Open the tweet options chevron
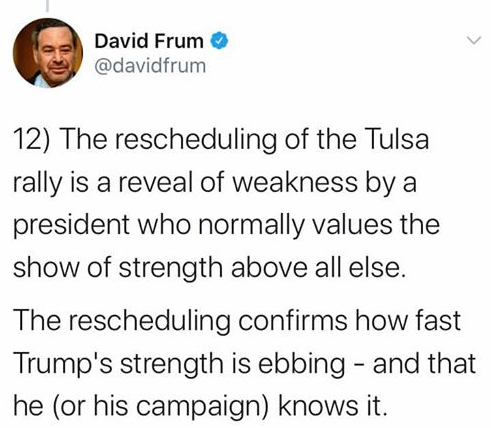This screenshot has width=491, height=428. [x=473, y=40]
